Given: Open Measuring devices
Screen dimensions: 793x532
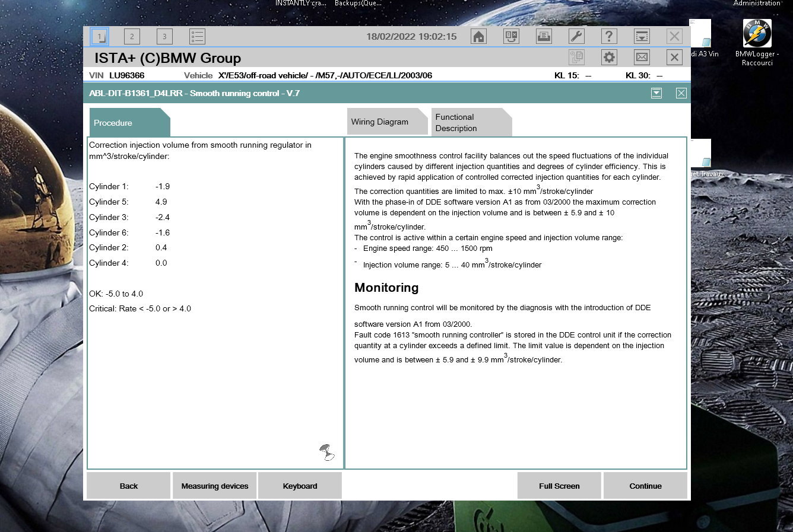Looking at the screenshot, I should (215, 486).
